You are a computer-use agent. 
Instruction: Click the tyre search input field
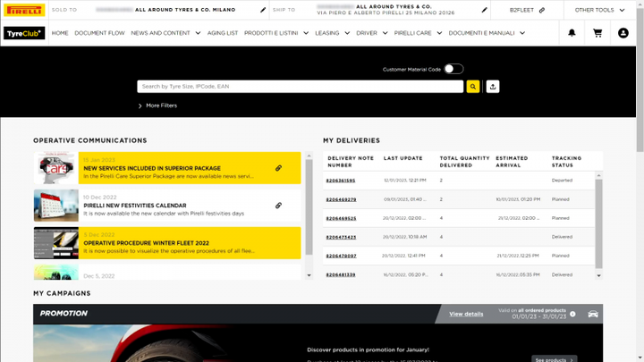(x=301, y=87)
